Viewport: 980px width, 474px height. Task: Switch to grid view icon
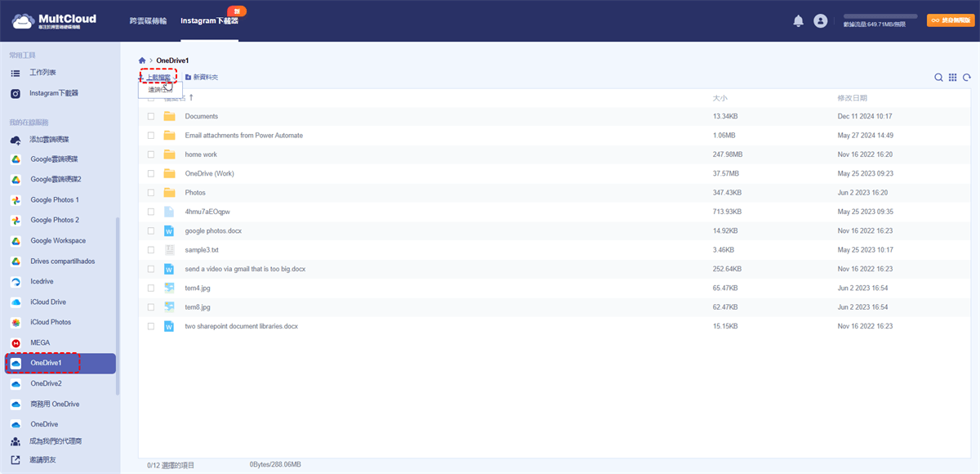click(952, 78)
